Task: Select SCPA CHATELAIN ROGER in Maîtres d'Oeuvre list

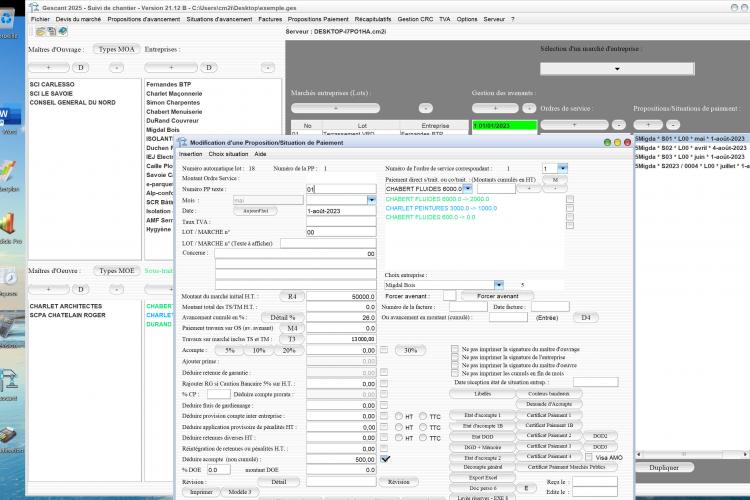Action: [x=67, y=315]
